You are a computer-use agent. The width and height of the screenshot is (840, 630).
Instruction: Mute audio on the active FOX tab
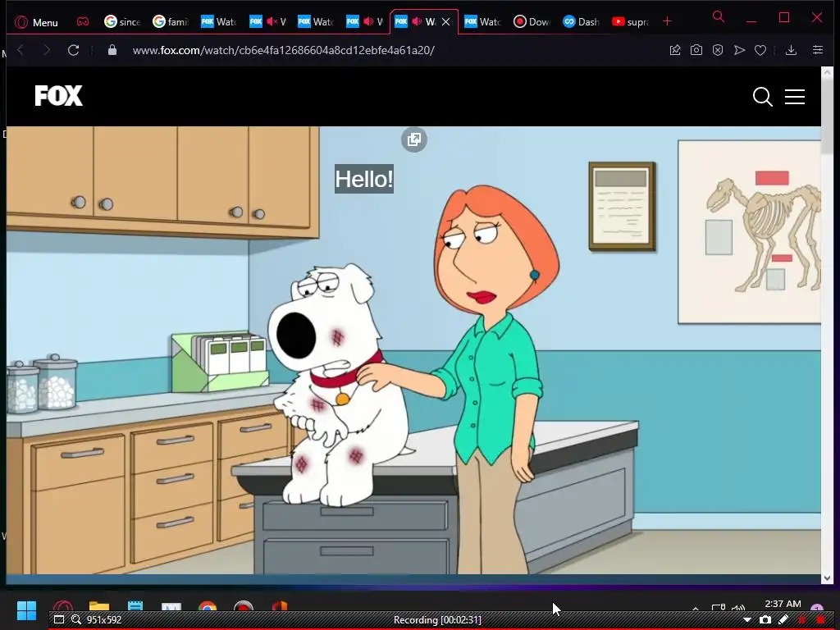(x=416, y=21)
